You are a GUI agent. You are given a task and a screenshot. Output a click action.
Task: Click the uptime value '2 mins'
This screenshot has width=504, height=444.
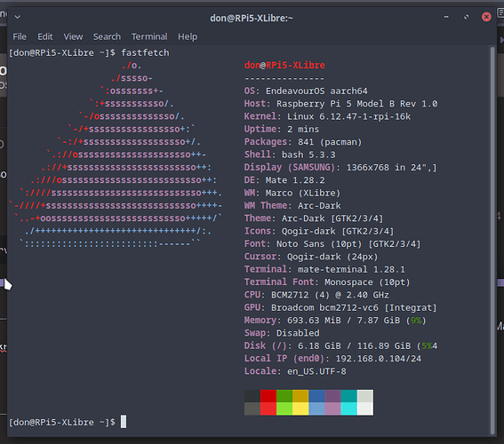pyautogui.click(x=303, y=129)
